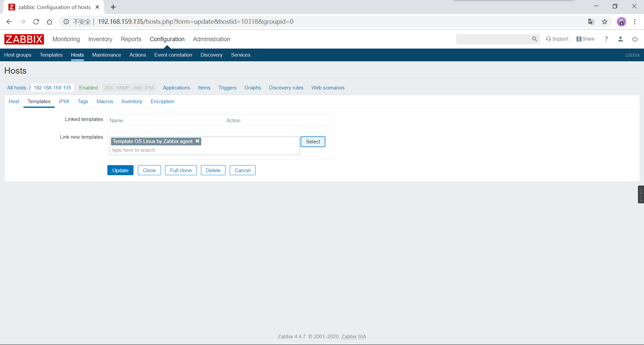This screenshot has height=345, width=644.
Task: Go to Hosts submenu
Action: pyautogui.click(x=77, y=55)
